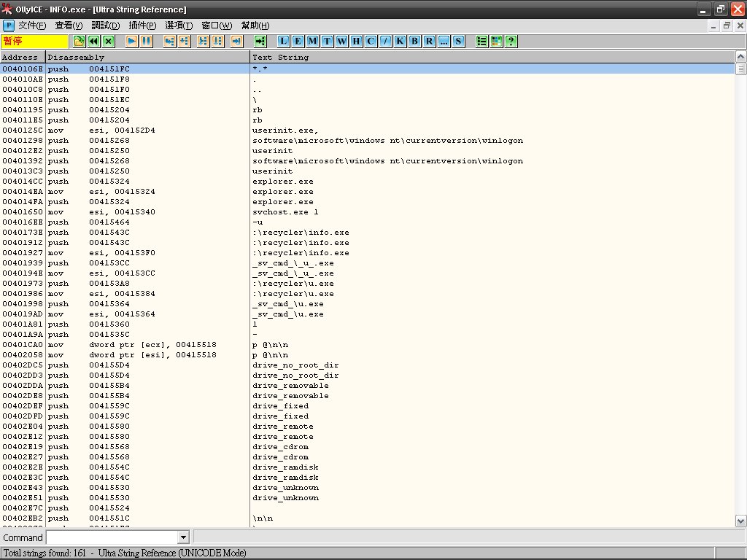Click the Close program X toolbar icon

109,42
